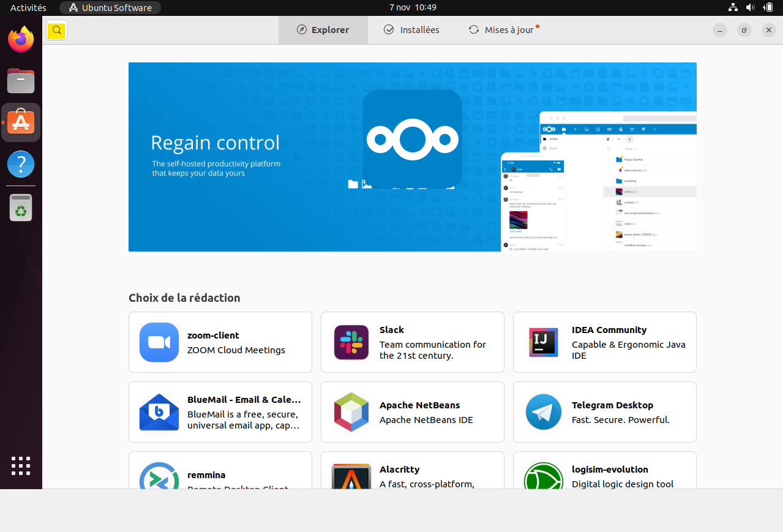Image resolution: width=783 pixels, height=532 pixels.
Task: Click Ubuntu Software dock icon
Action: coord(21,122)
